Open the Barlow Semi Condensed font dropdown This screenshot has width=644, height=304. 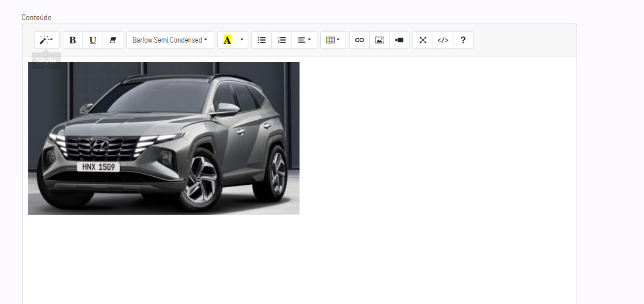coord(170,40)
